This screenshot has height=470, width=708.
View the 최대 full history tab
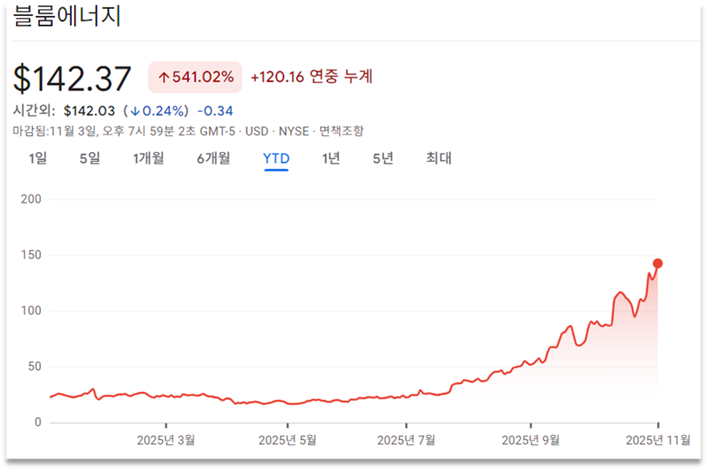coord(439,158)
